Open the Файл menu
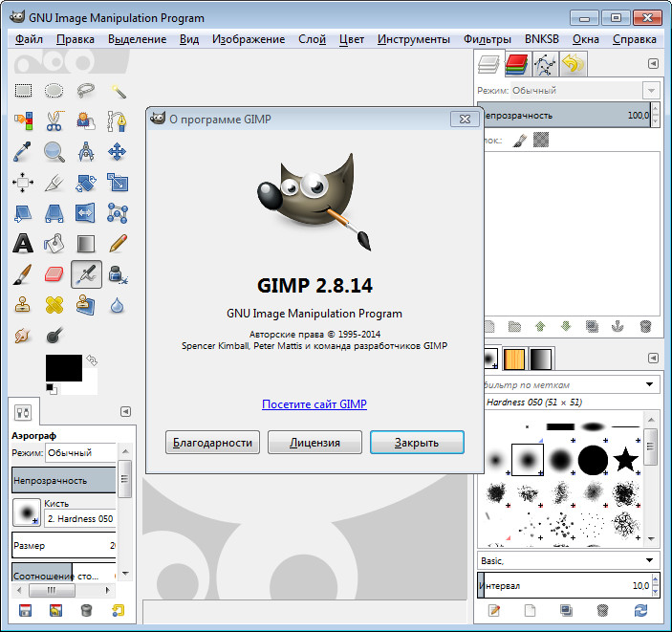This screenshot has width=672, height=632. pos(29,39)
